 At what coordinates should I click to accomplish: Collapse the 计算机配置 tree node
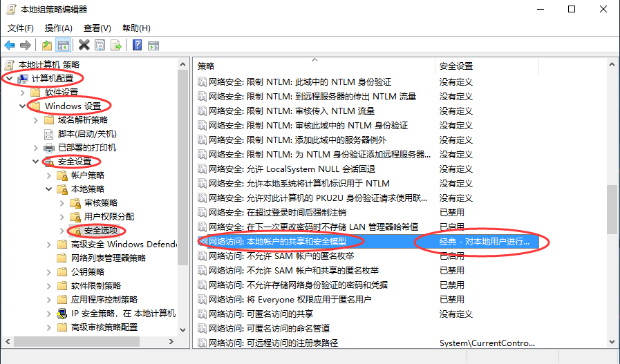10,79
